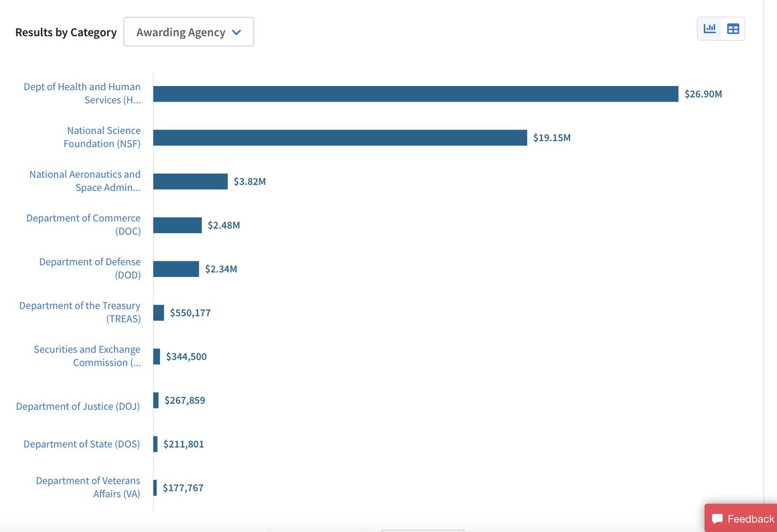Select the $550,177 Treasury bar
Screen dimensions: 777x532
(x=159, y=313)
